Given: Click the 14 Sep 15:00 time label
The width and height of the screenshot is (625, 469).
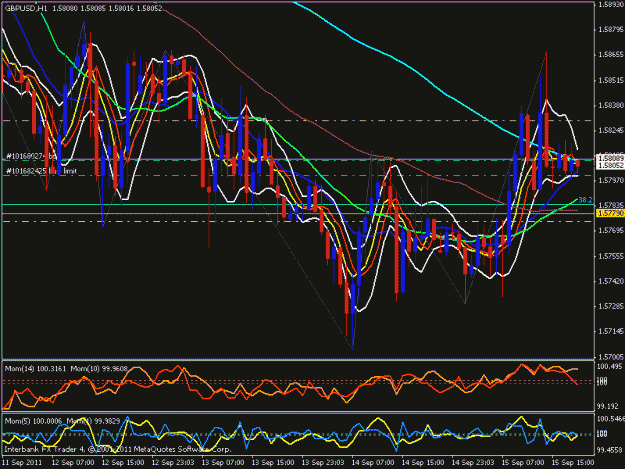Looking at the screenshot, I should click(423, 463).
